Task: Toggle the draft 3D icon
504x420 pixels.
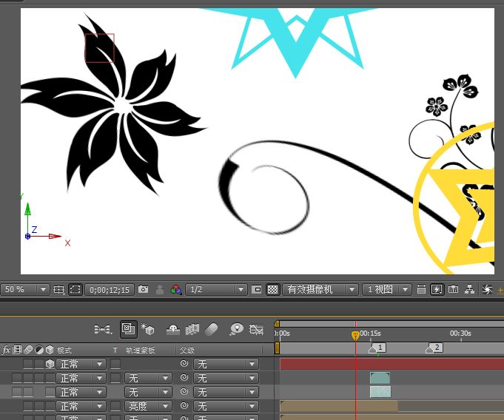Action: coord(147,330)
